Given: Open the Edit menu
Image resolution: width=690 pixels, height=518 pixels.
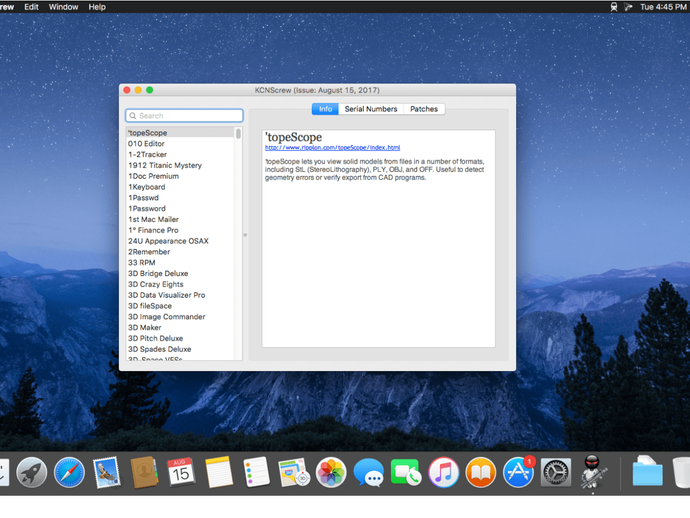Looking at the screenshot, I should click(x=31, y=7).
